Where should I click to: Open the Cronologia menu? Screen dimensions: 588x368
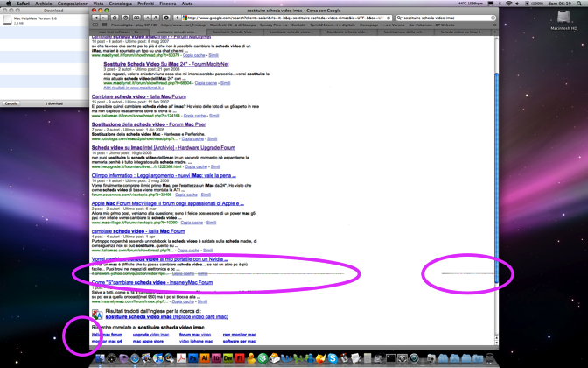click(121, 4)
